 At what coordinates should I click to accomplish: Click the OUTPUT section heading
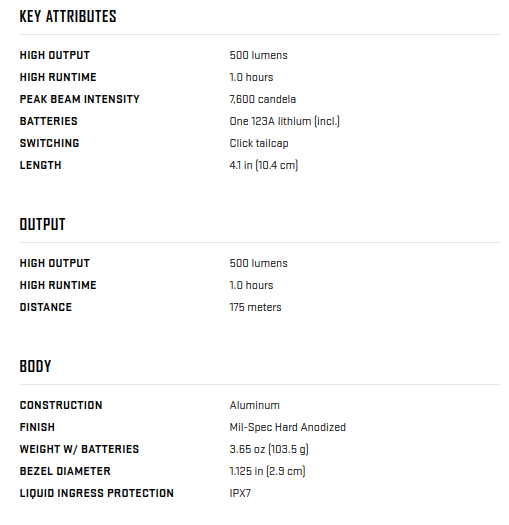(43, 224)
